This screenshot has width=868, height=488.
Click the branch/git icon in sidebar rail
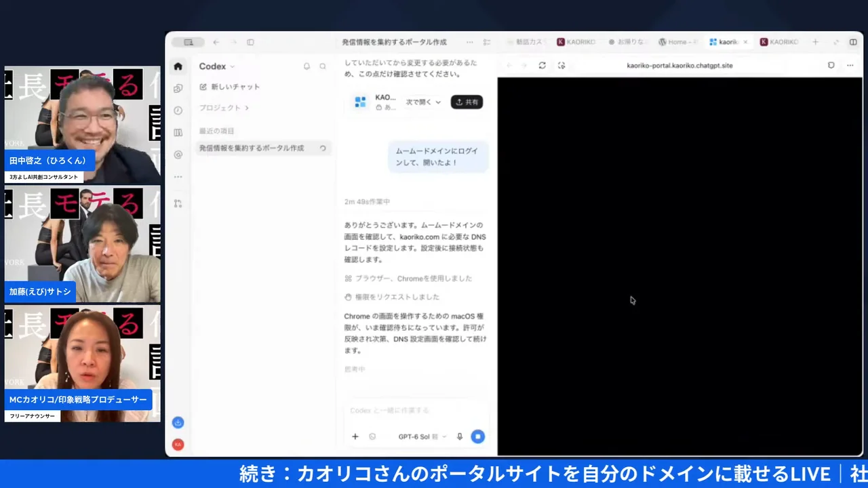[x=178, y=203]
